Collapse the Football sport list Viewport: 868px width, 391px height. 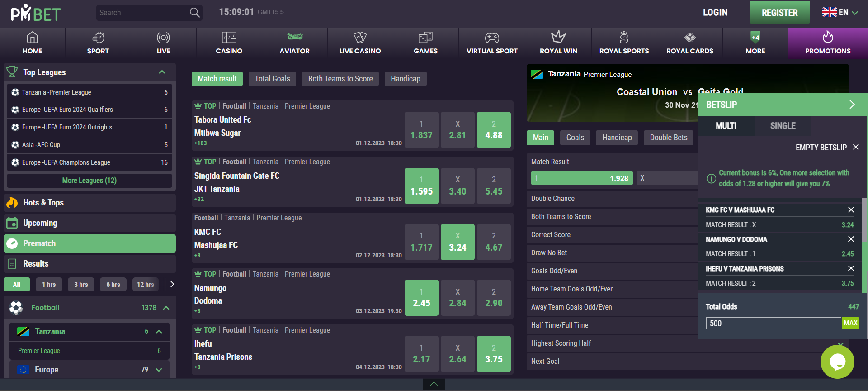coord(166,308)
